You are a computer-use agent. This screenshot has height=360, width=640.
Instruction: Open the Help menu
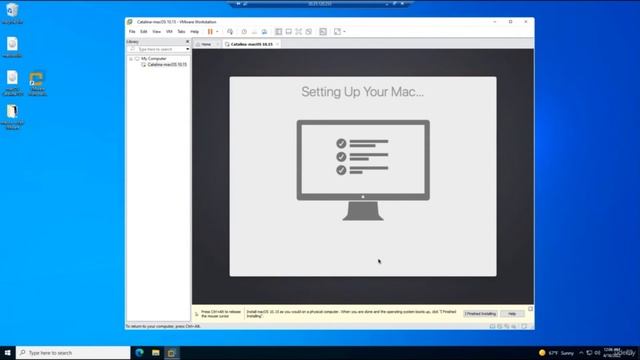[194, 31]
